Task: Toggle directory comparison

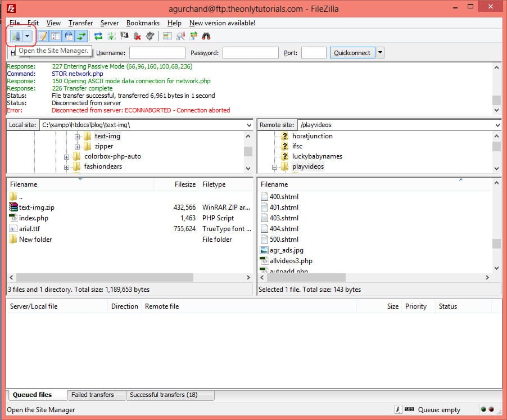Action: pos(180,36)
